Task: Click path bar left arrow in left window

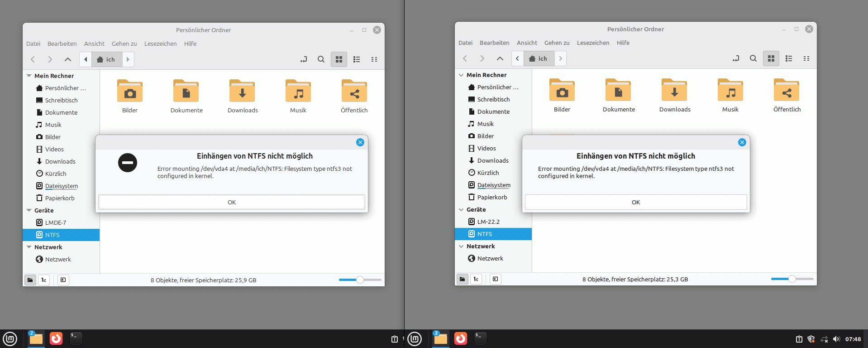Action: (x=86, y=59)
